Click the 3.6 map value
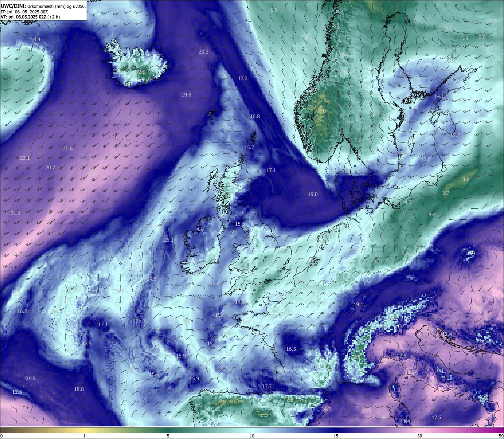This screenshot has width=504, height=439. click(x=466, y=179)
